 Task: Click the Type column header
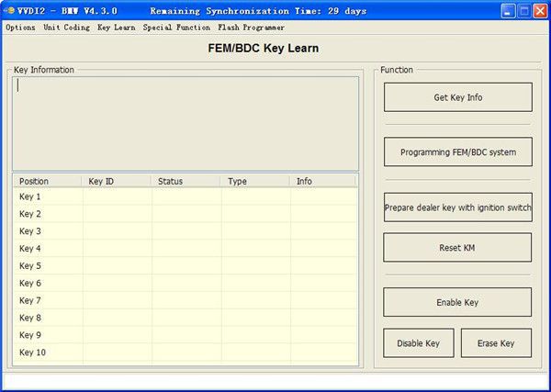tap(254, 181)
